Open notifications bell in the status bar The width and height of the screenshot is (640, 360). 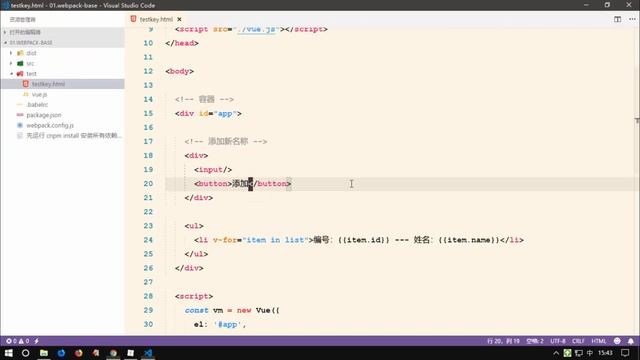click(x=631, y=341)
